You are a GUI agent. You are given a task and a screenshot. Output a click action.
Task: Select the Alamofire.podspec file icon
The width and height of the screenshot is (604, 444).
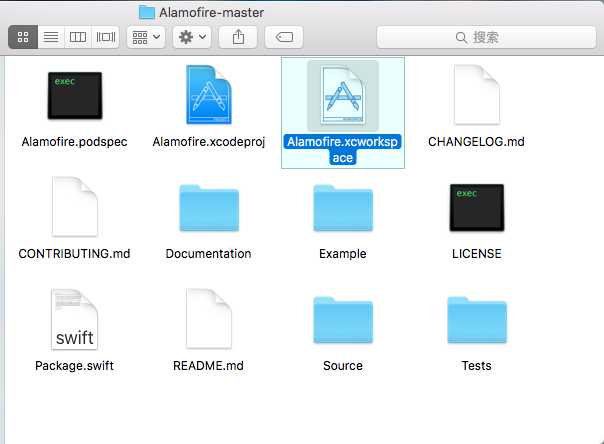(x=75, y=96)
